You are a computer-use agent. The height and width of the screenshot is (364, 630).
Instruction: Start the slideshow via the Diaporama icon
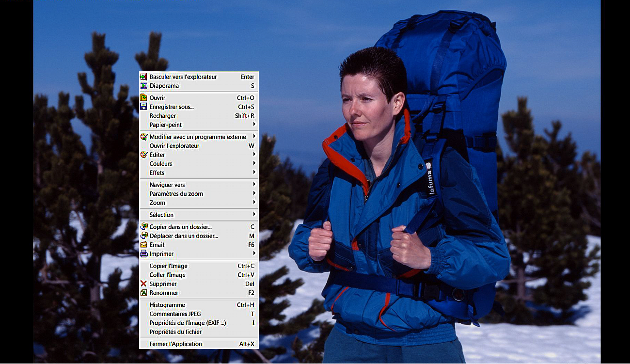143,86
